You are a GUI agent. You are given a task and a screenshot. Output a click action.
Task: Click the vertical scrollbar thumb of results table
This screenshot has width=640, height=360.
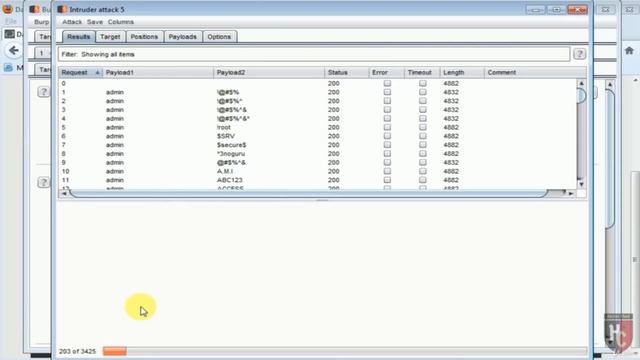point(581,96)
